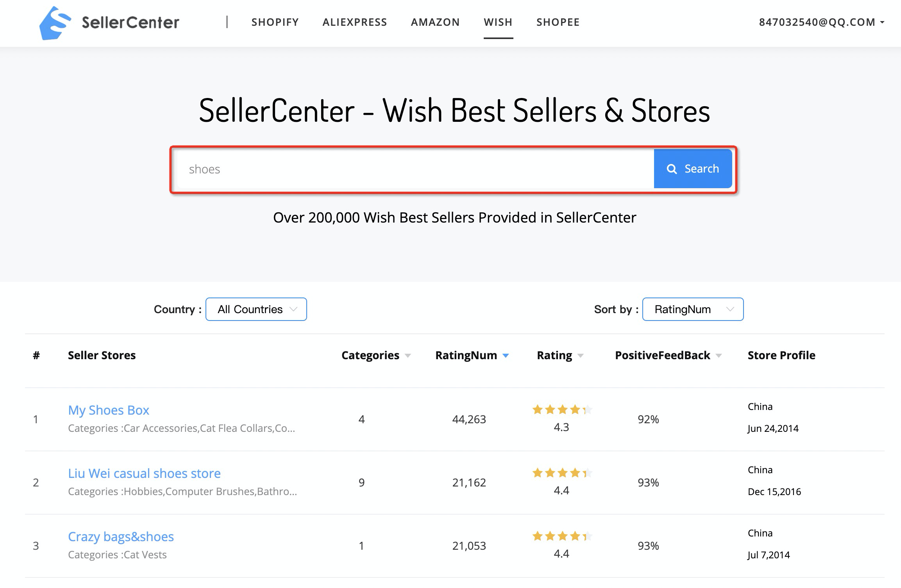Open the account menu arrow next to the email
Image resolution: width=901 pixels, height=588 pixels.
tap(883, 22)
